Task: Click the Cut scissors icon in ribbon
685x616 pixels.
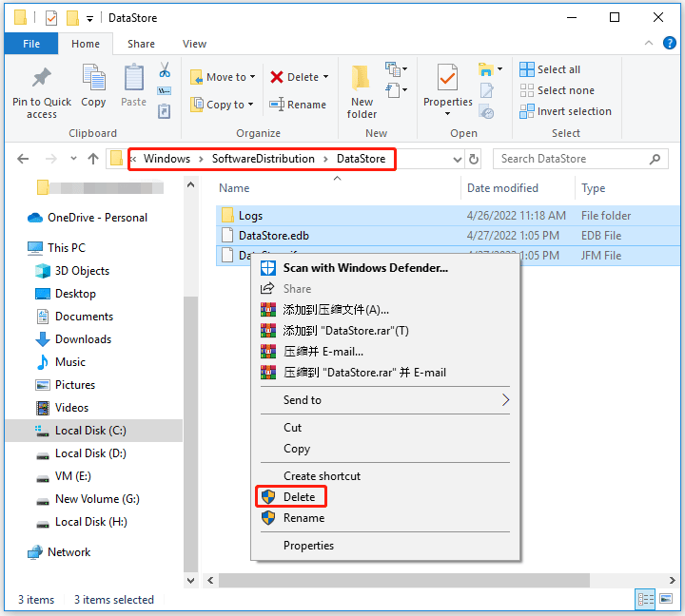Action: pos(165,69)
